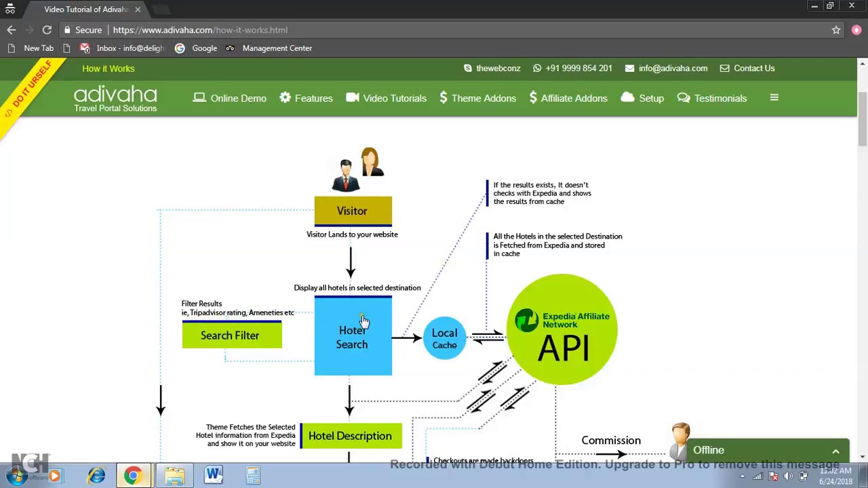Image resolution: width=868 pixels, height=488 pixels.
Task: Click the Local Cache circle
Action: (445, 338)
